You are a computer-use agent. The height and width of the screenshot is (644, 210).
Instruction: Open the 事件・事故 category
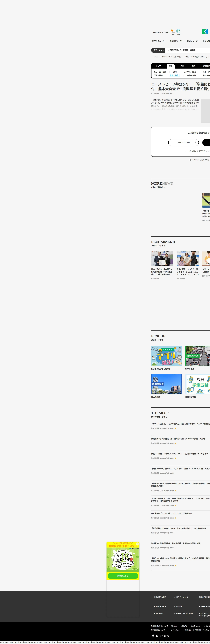[x=191, y=76]
